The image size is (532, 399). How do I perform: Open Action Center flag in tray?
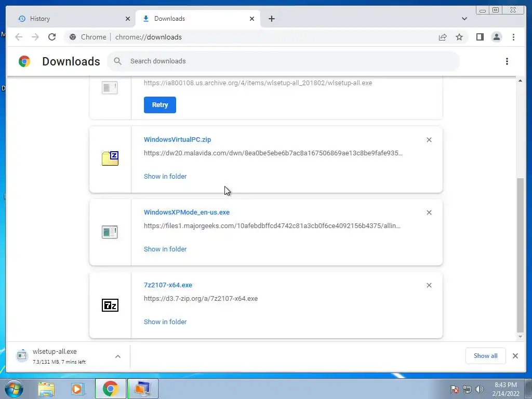[x=455, y=389]
